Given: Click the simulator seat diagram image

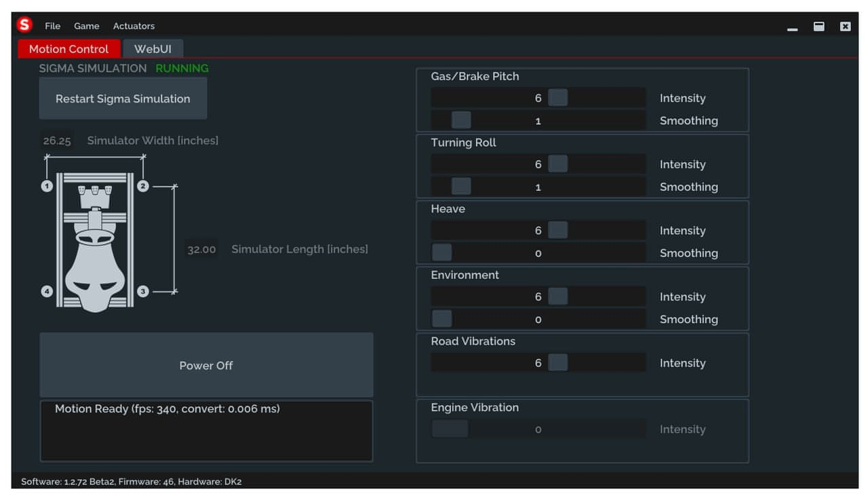Looking at the screenshot, I should (x=95, y=241).
